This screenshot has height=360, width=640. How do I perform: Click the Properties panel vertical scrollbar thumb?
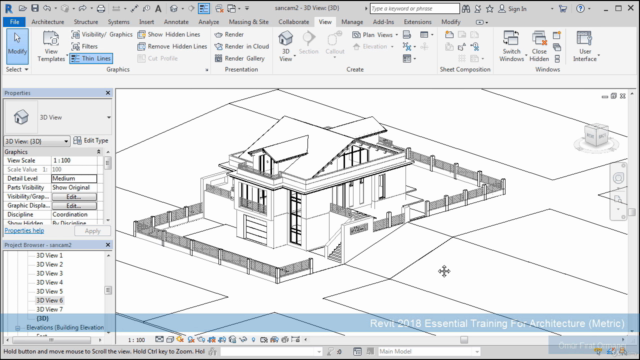point(108,163)
